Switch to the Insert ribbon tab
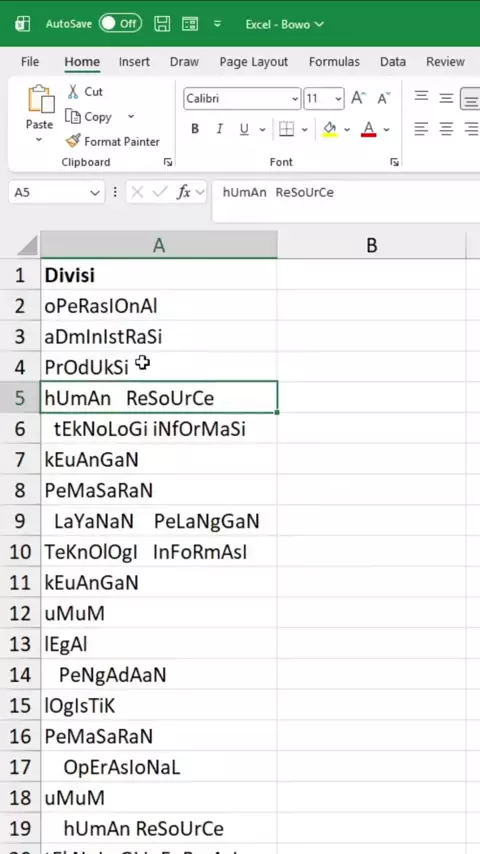 click(134, 62)
